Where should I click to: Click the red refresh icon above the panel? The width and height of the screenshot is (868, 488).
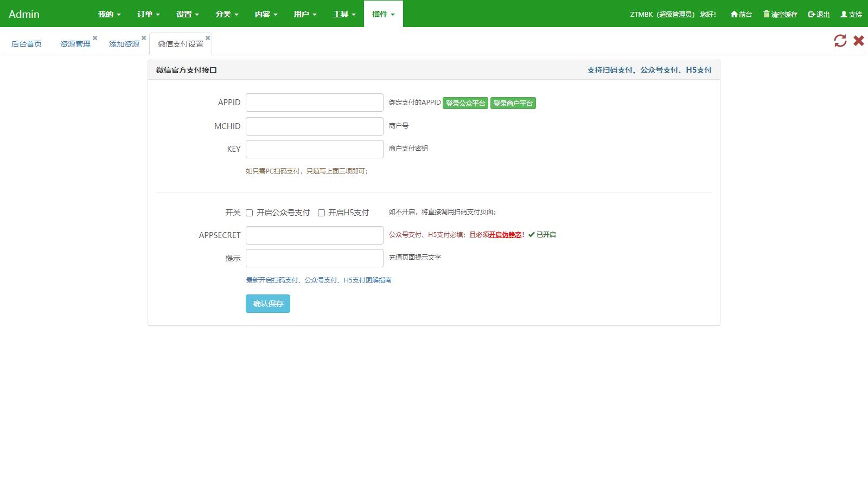coord(840,41)
